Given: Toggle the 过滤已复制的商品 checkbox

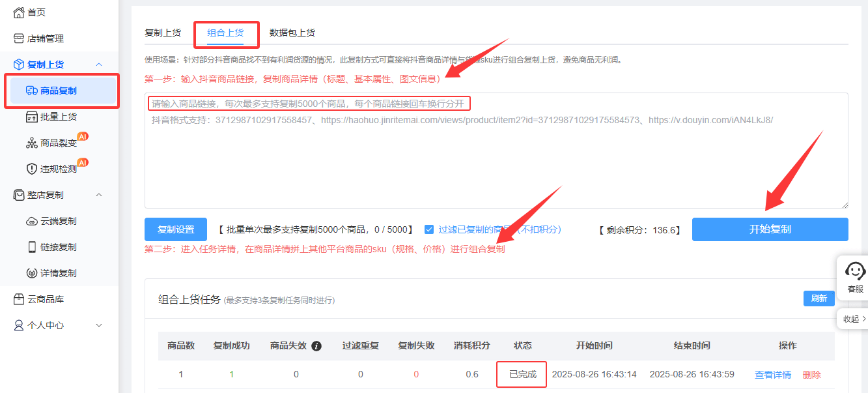Looking at the screenshot, I should click(429, 229).
